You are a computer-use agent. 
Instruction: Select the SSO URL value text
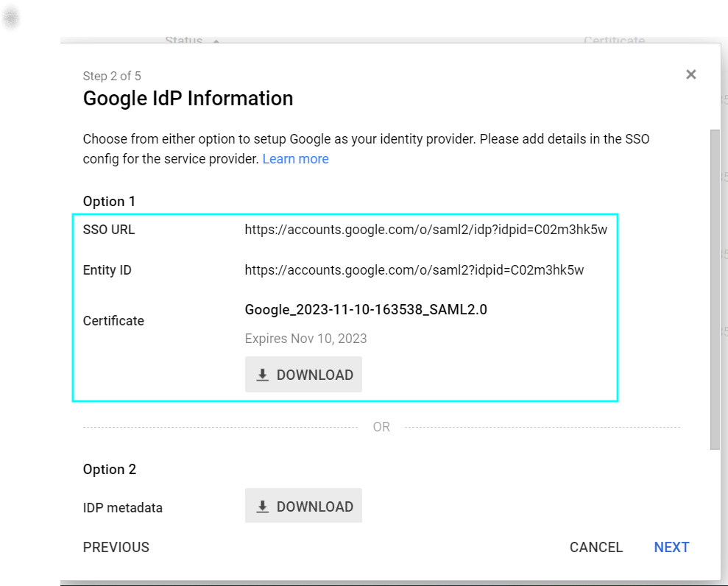click(x=425, y=230)
